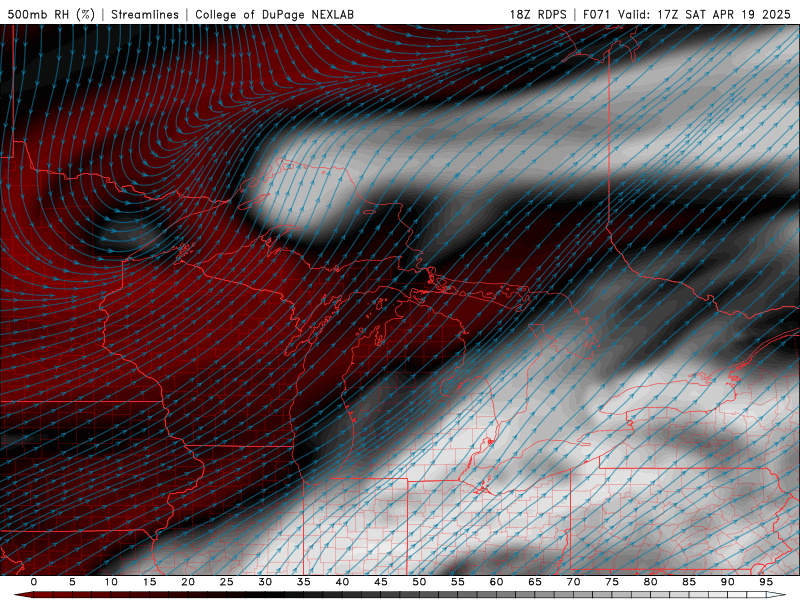The image size is (800, 600).
Task: Select the "70" humidity legend label
Action: pos(573,582)
